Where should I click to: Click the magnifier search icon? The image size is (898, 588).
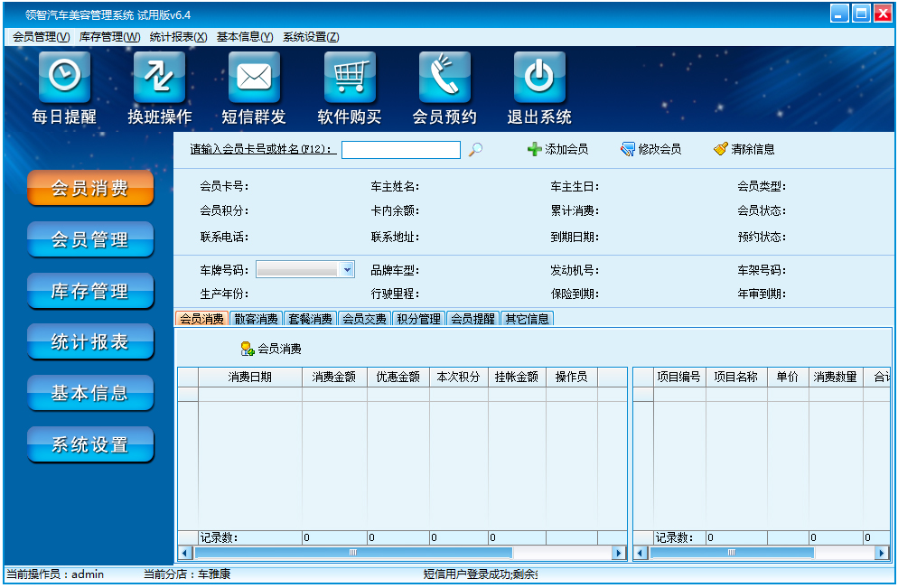[x=475, y=149]
